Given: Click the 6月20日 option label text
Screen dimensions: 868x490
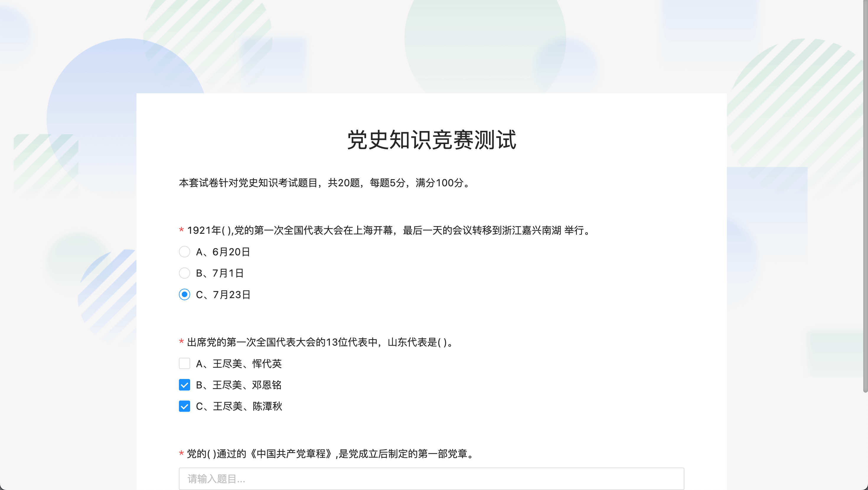Looking at the screenshot, I should pyautogui.click(x=231, y=252).
